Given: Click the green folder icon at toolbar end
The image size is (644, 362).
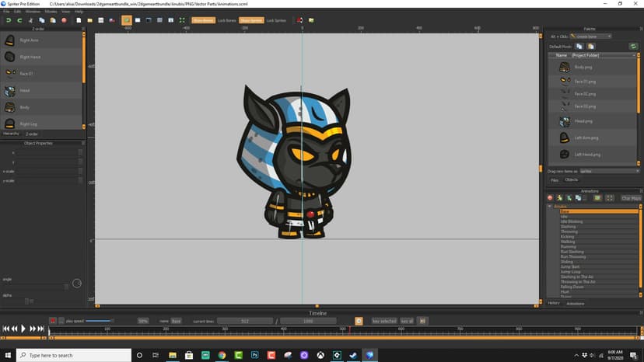Looking at the screenshot, I should tap(311, 20).
